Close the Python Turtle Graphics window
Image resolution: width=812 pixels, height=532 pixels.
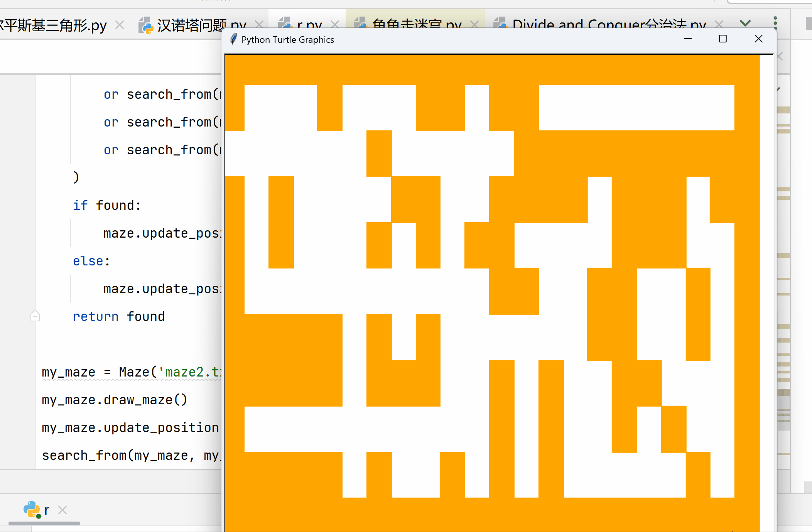point(758,39)
